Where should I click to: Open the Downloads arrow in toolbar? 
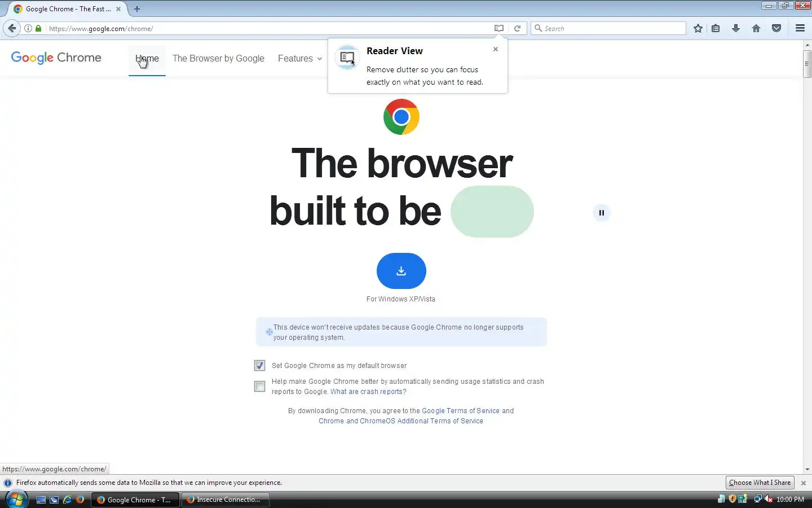coord(736,28)
